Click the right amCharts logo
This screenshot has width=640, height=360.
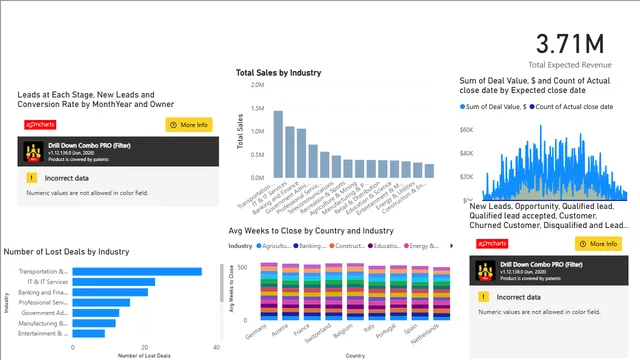492,244
